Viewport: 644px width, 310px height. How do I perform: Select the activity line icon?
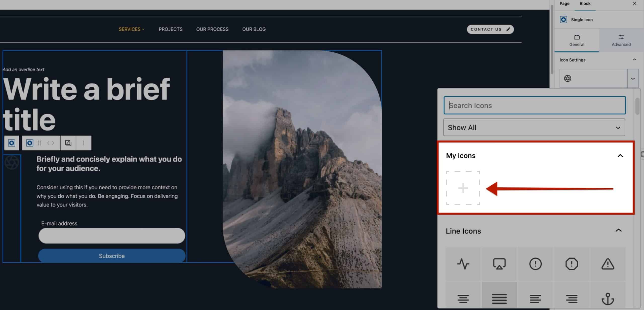(463, 264)
